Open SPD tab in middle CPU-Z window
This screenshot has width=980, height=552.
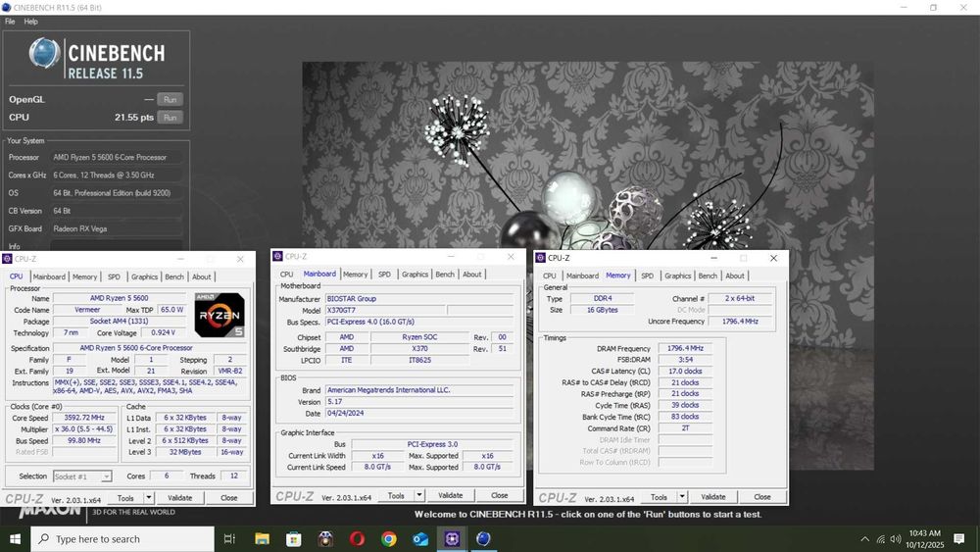[x=384, y=274]
